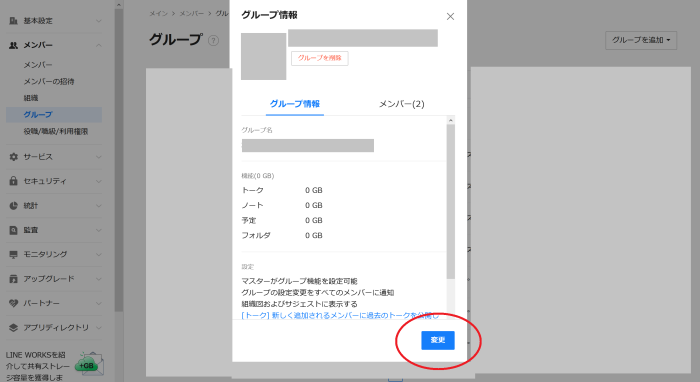Click the セキュリティ lock icon
The image size is (700, 382).
click(13, 181)
